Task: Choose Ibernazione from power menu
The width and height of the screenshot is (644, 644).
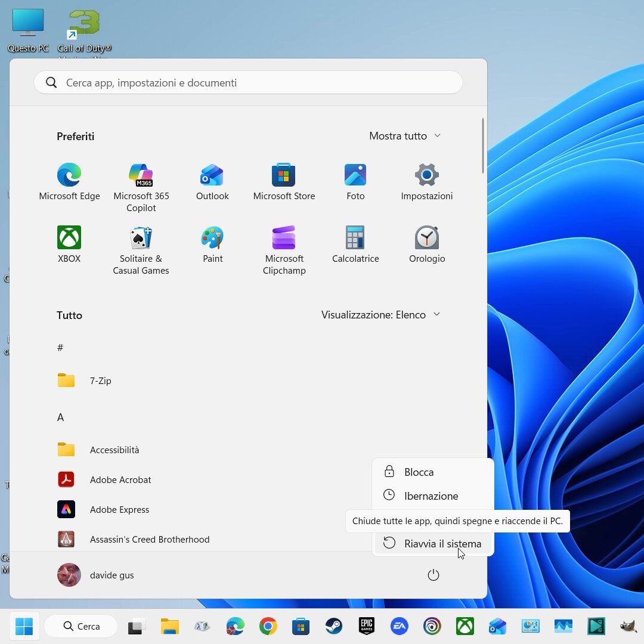Action: (x=434, y=496)
